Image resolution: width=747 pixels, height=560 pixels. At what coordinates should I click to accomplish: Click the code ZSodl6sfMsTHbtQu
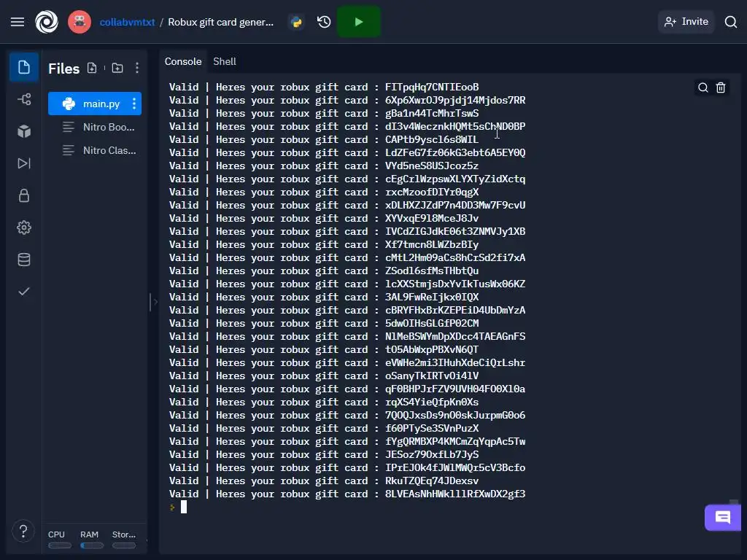coord(432,271)
